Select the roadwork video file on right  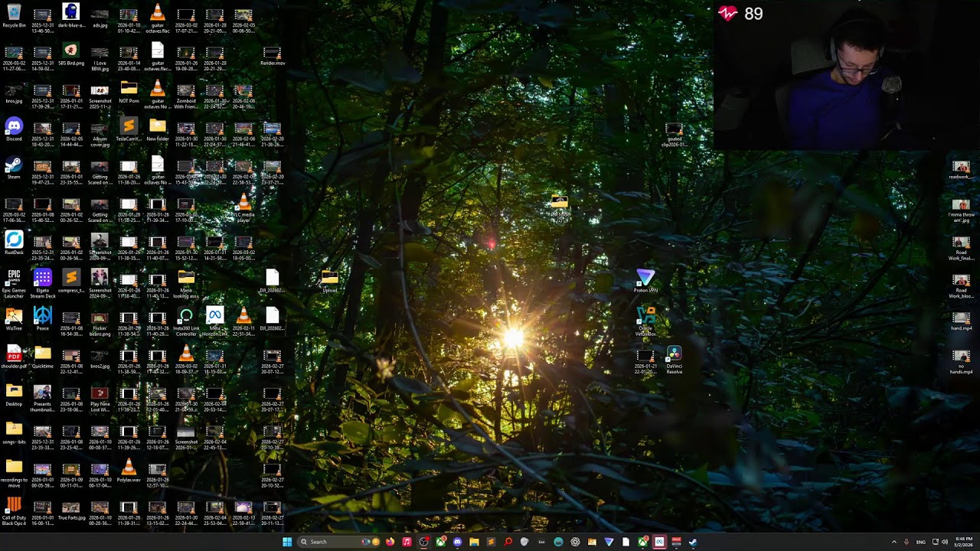click(961, 168)
